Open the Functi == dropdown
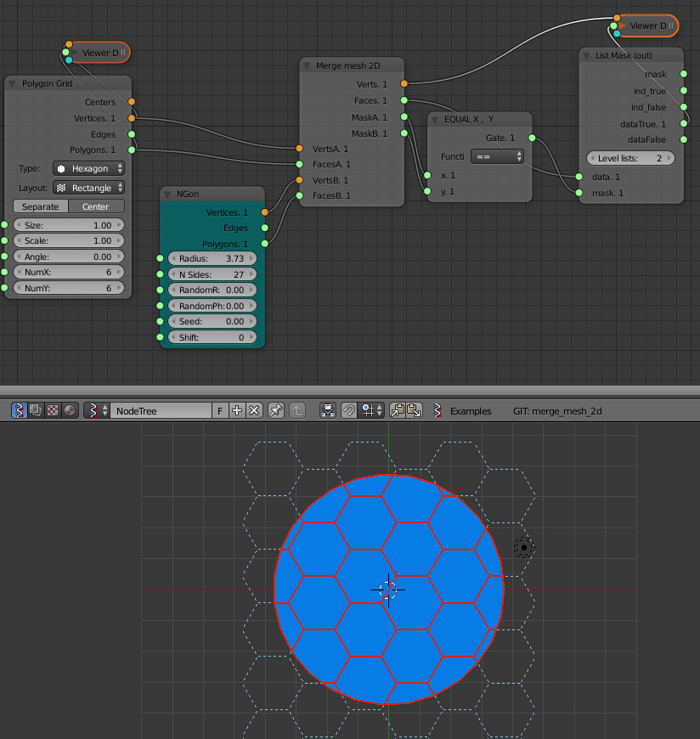 click(x=497, y=156)
